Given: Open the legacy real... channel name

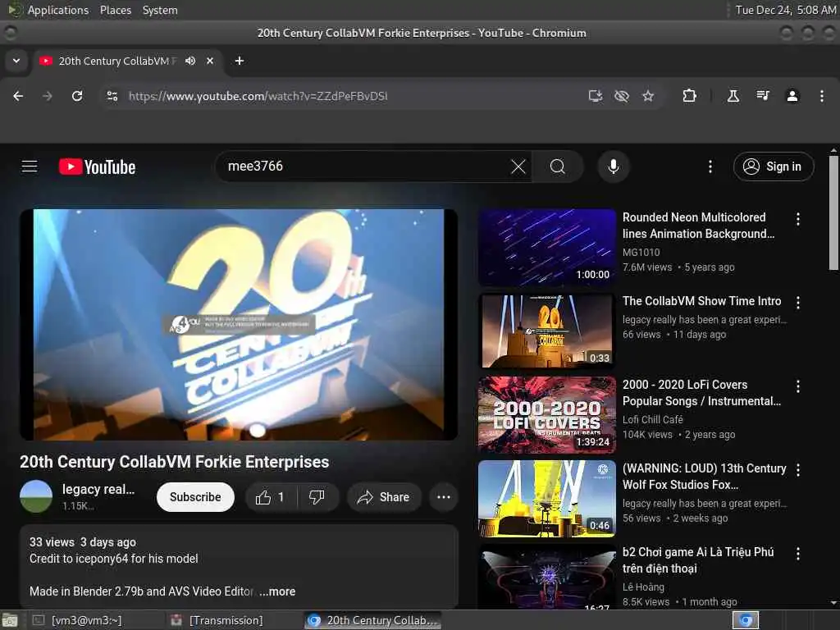Looking at the screenshot, I should [x=98, y=489].
